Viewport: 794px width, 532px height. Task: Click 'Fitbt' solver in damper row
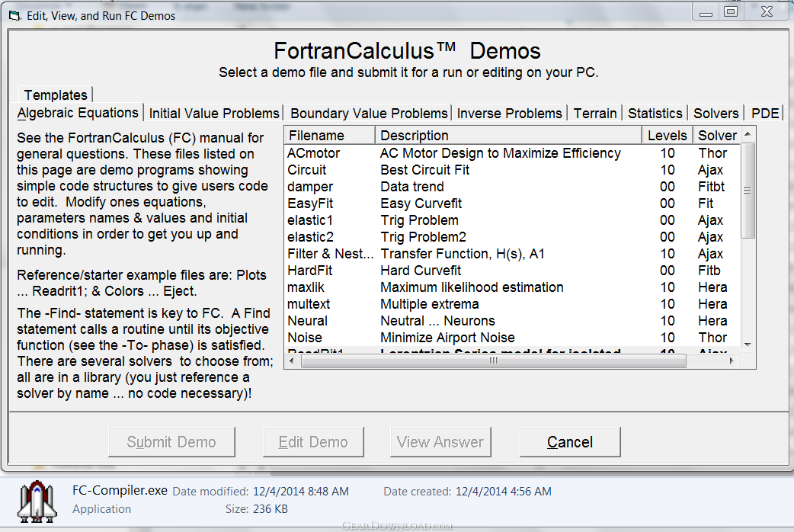pyautogui.click(x=711, y=187)
